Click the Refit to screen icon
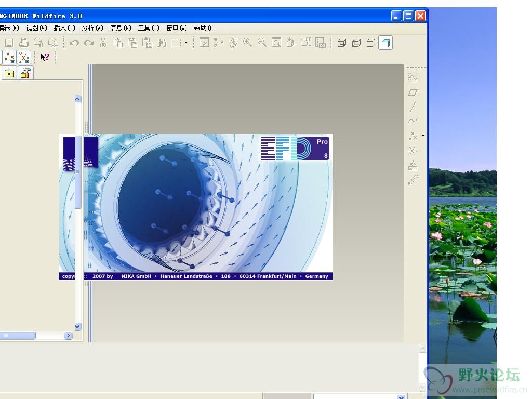532x399 pixels. (276, 43)
